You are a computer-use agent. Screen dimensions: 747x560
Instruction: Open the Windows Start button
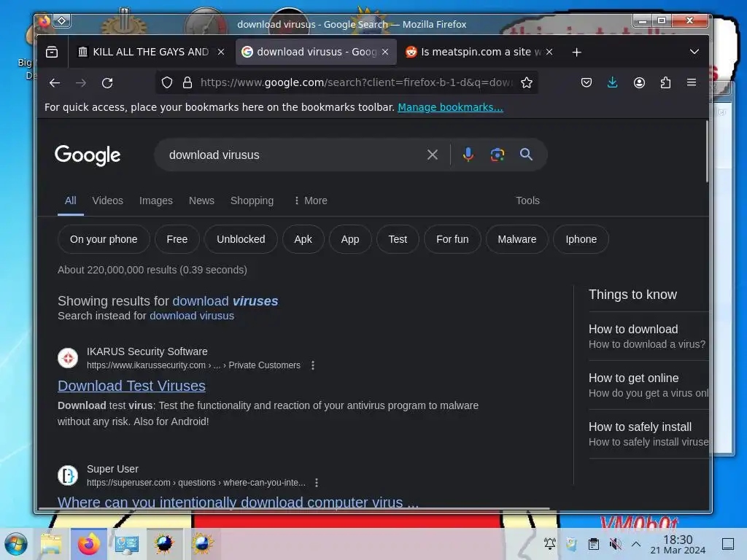click(x=16, y=544)
